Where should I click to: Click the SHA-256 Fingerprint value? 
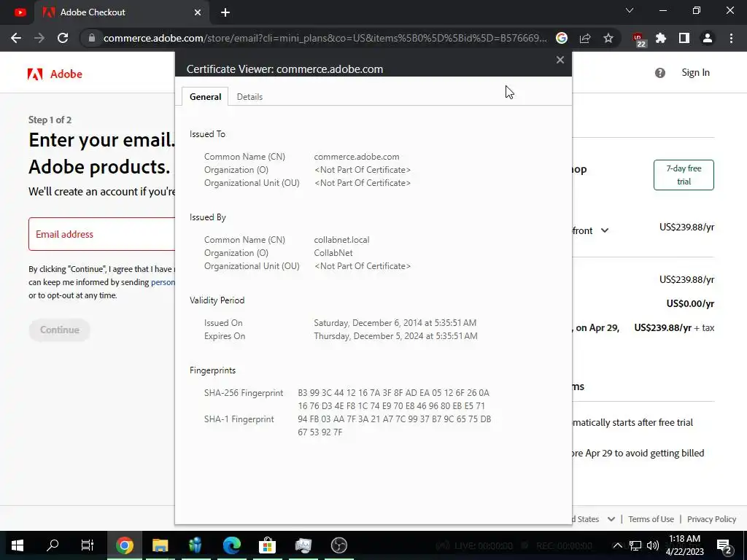[393, 399]
